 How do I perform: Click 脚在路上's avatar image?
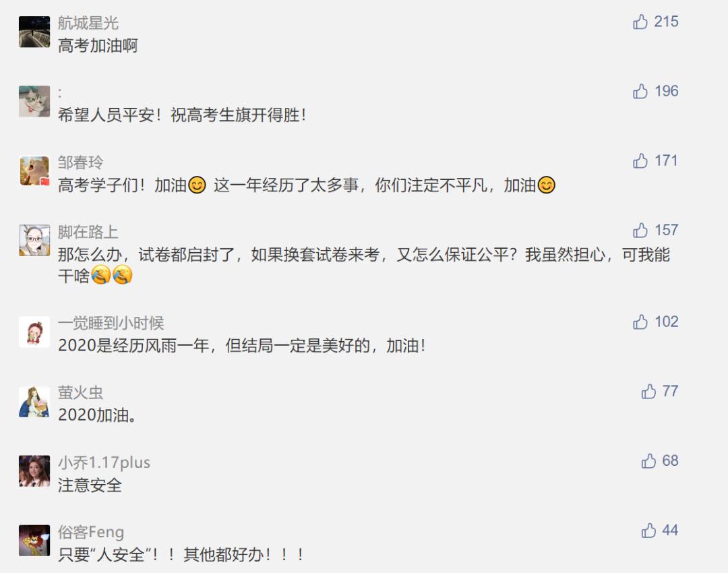point(34,240)
